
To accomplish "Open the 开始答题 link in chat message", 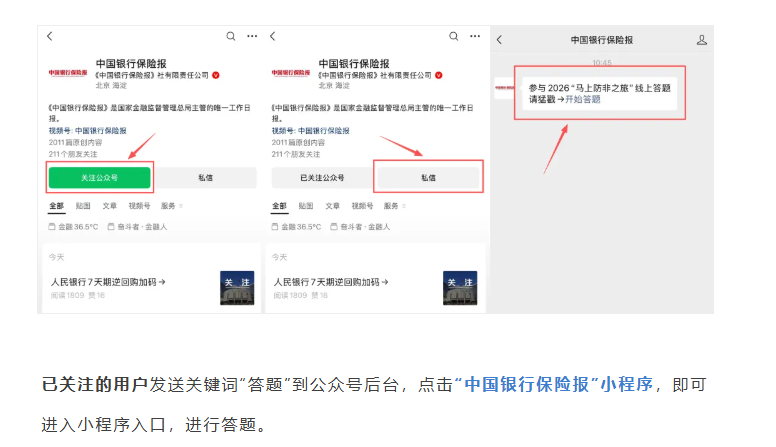I will tap(582, 99).
